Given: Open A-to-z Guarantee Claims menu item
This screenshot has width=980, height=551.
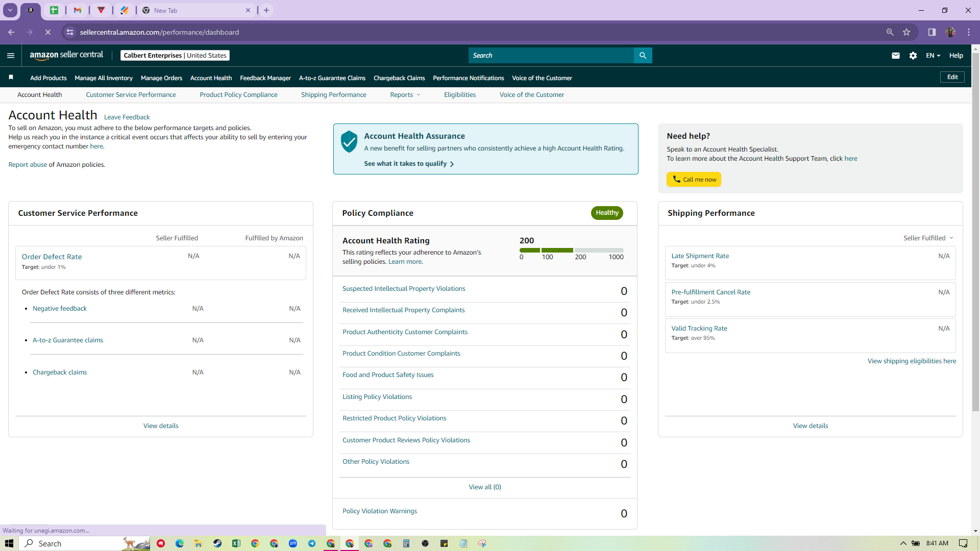Looking at the screenshot, I should point(332,78).
